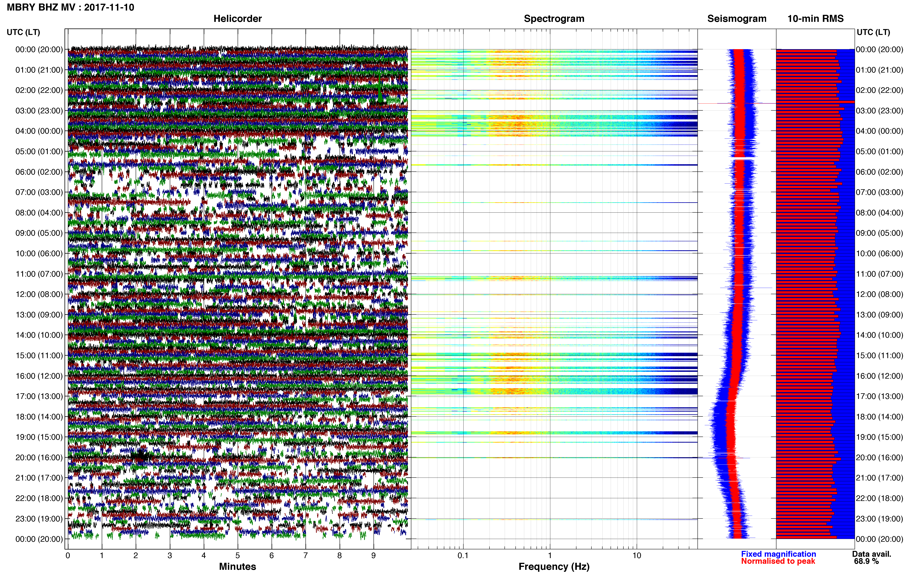Click '18:00 (14:00)' on the RMS-side time axis

[x=879, y=417]
